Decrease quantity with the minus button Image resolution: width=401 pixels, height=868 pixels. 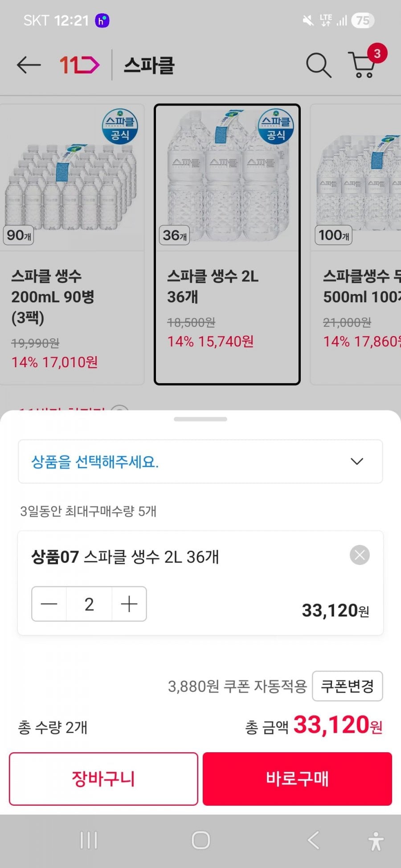49,604
